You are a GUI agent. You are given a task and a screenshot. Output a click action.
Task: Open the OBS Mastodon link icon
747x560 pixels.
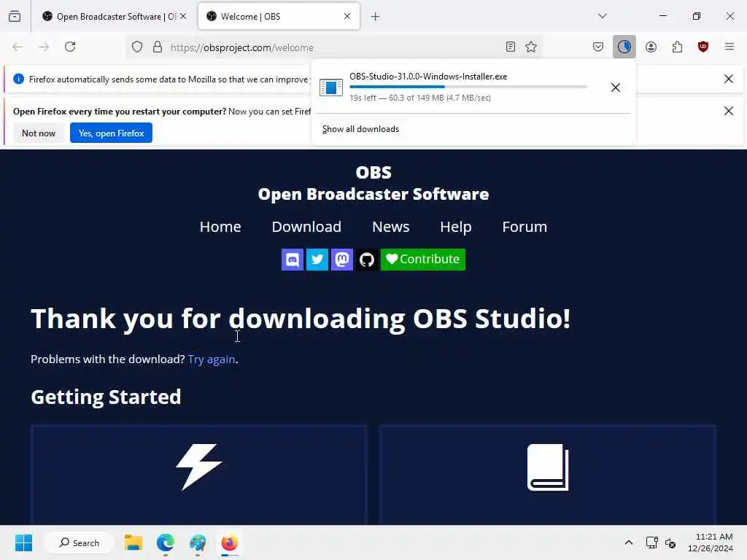[x=342, y=260]
